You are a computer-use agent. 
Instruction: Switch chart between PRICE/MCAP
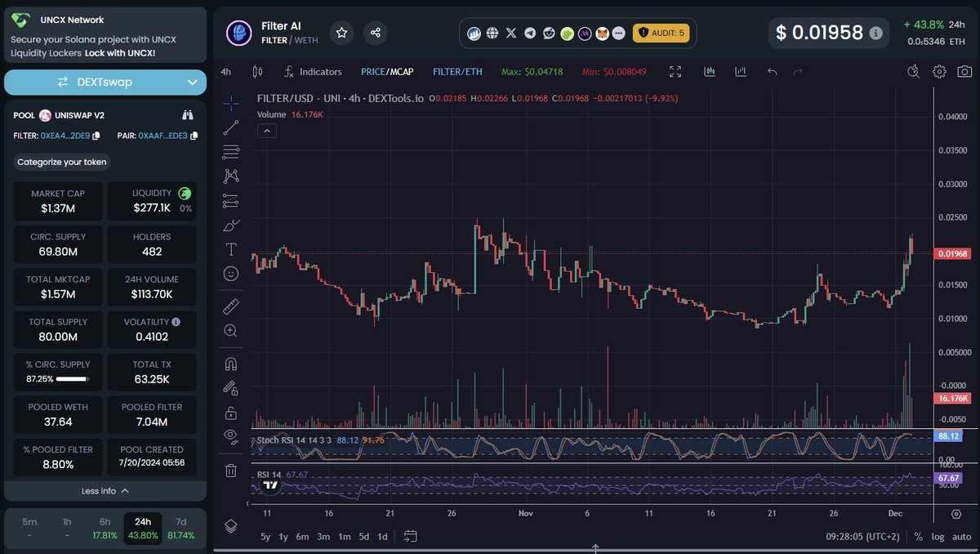387,72
